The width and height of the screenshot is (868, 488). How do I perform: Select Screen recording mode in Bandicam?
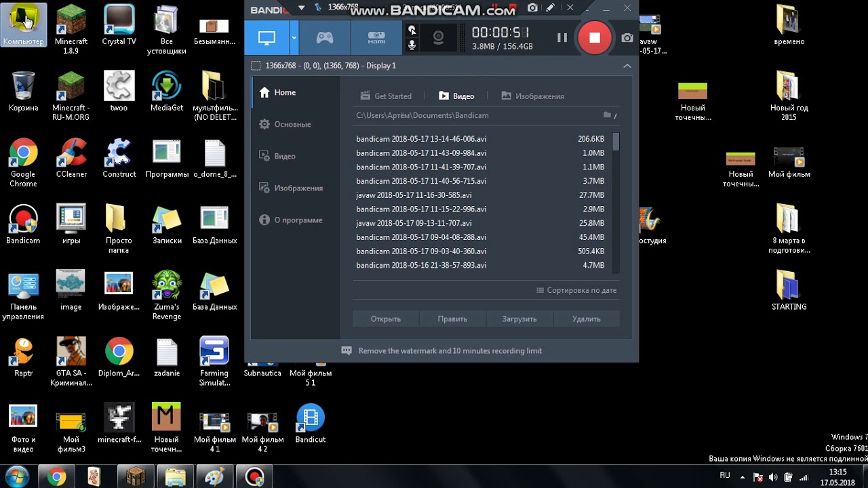click(x=267, y=37)
